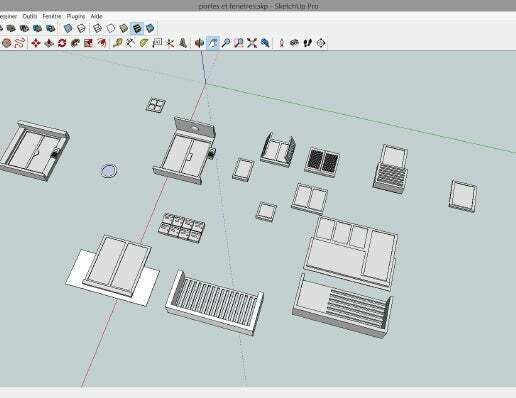The image size is (516, 398).
Task: Open the partially visible Dessiner menu
Action: (8, 16)
